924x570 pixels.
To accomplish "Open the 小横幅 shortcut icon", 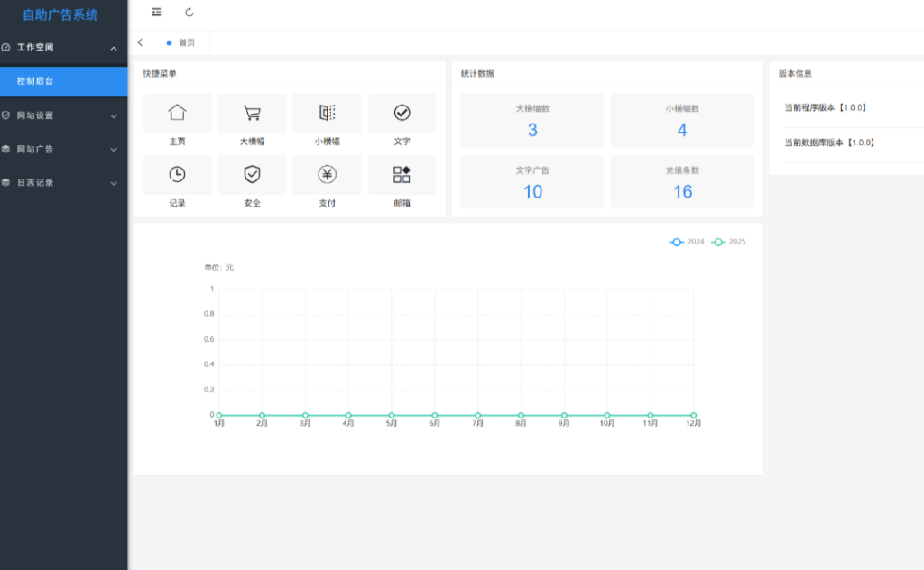I will pos(327,113).
